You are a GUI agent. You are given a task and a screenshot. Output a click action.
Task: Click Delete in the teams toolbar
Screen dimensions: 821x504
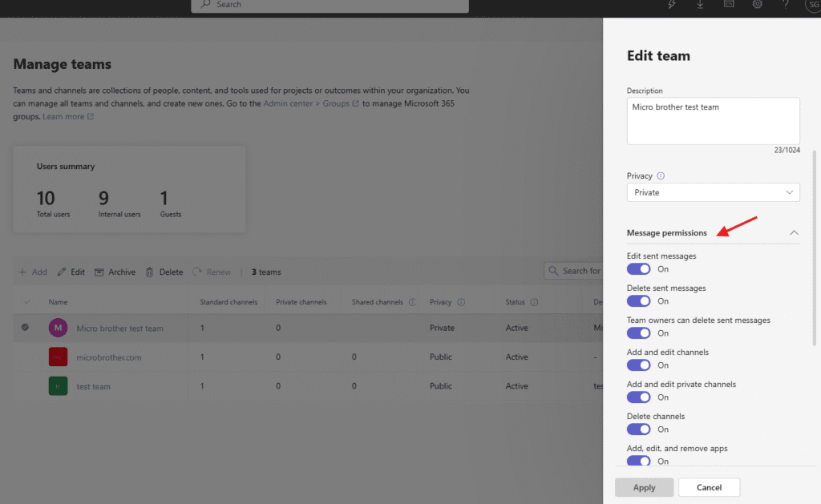164,272
